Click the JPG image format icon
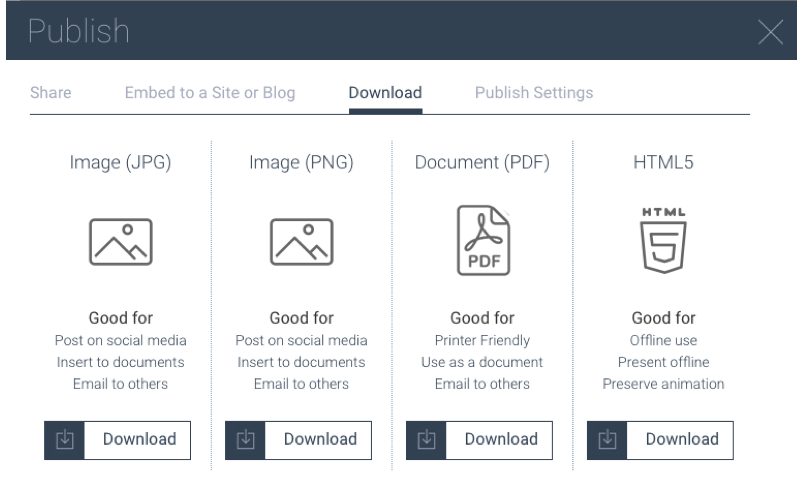This screenshot has width=797, height=496. click(120, 242)
